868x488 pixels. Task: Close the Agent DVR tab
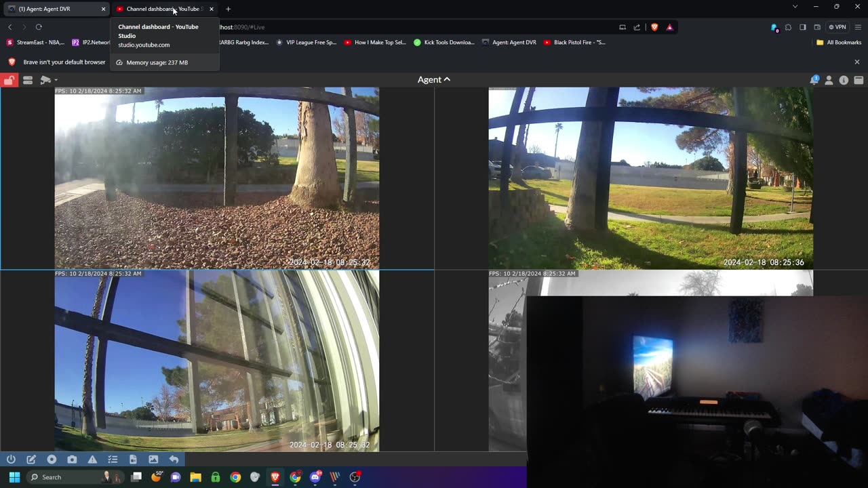click(103, 9)
